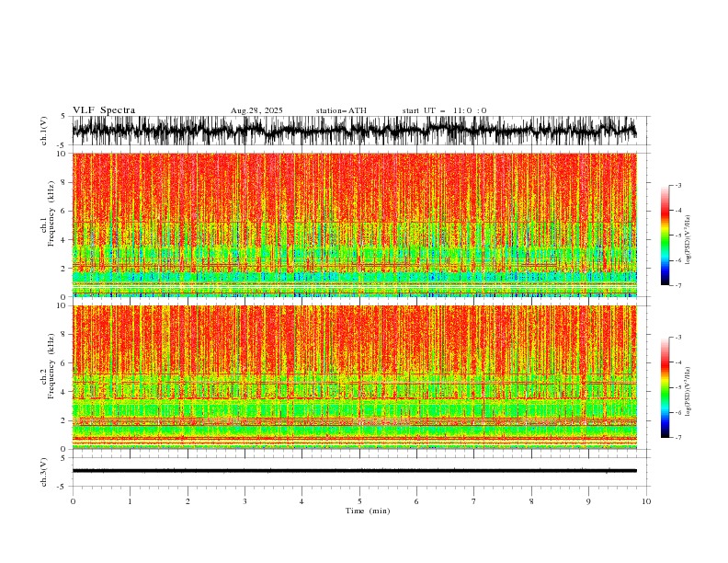The width and height of the screenshot is (728, 563).
Task: Click the "0" kHz tick of ch.1 spectrogram
Action: click(x=64, y=297)
